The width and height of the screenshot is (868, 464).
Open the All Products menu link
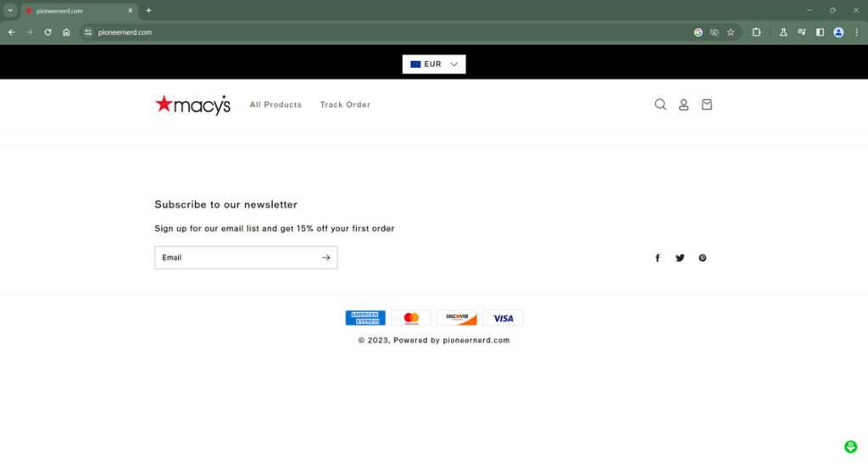(x=275, y=104)
